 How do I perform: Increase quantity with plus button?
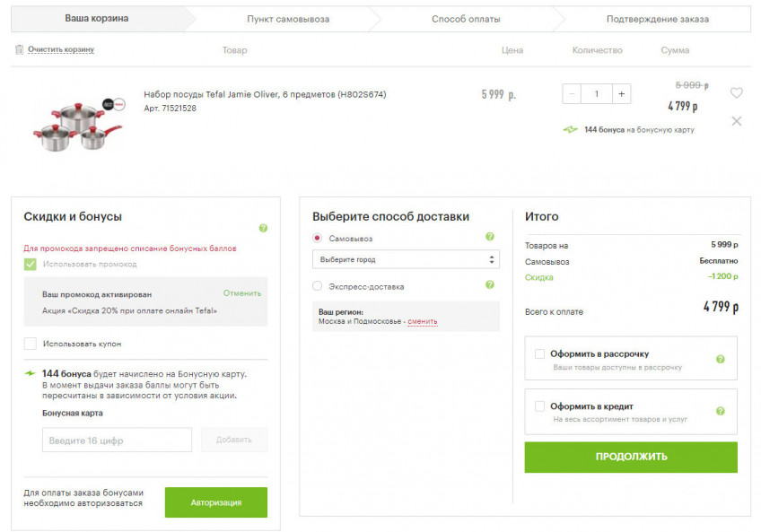click(621, 94)
